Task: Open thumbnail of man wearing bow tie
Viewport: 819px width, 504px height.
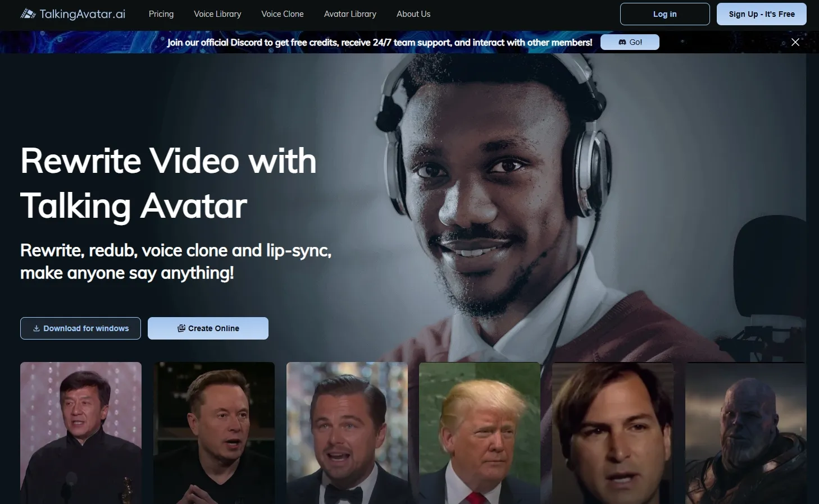Action: point(347,432)
